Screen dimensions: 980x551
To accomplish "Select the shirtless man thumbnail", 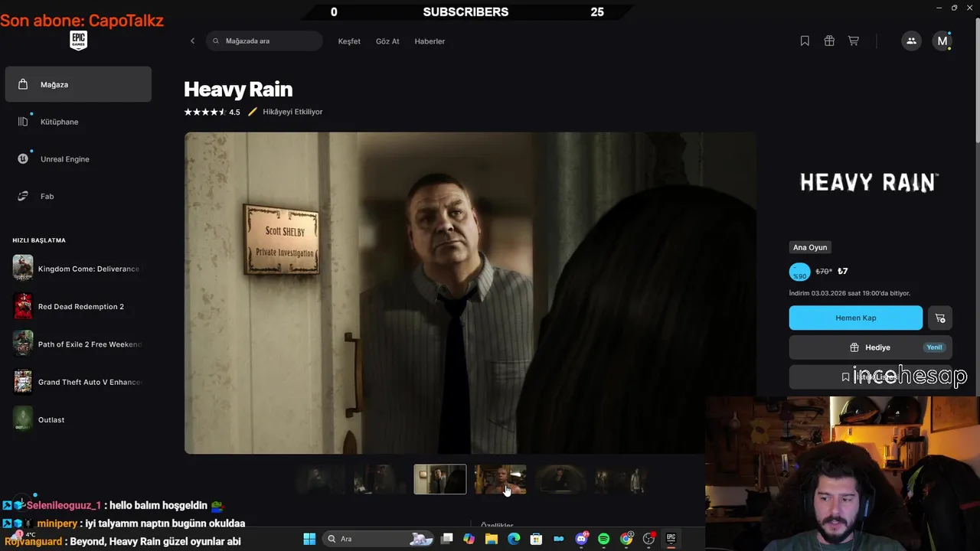I will pyautogui.click(x=501, y=479).
